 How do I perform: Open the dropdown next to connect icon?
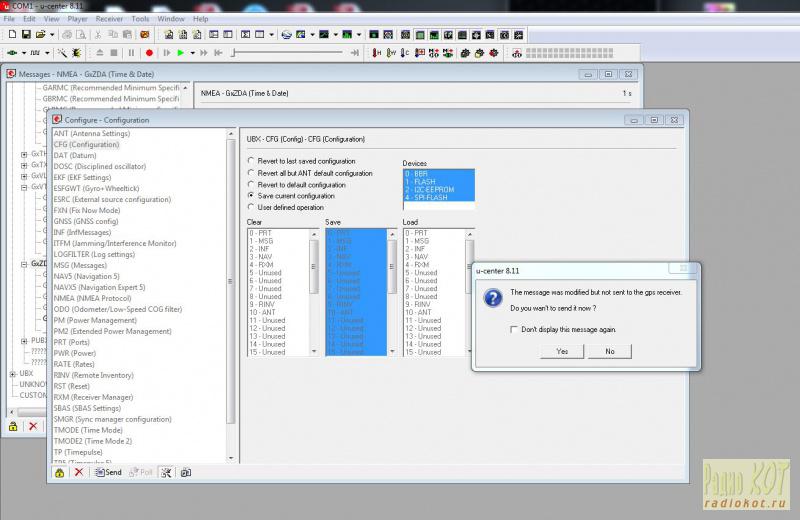click(x=23, y=53)
